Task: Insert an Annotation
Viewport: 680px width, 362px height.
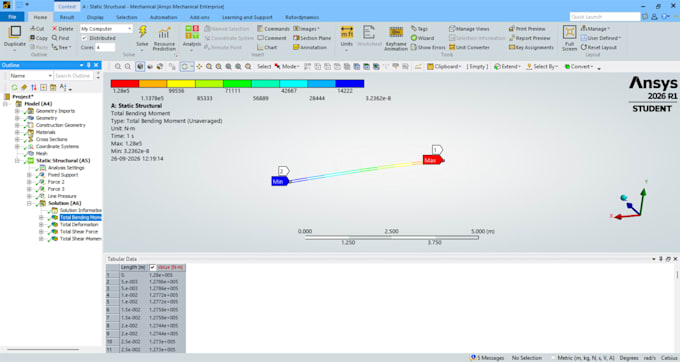Action: 310,47
